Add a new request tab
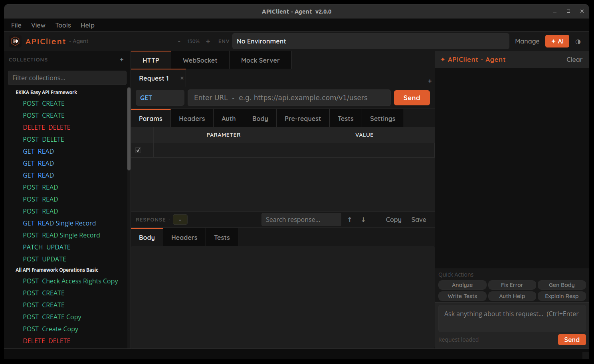Viewport: 594px width, 364px height. pos(430,81)
